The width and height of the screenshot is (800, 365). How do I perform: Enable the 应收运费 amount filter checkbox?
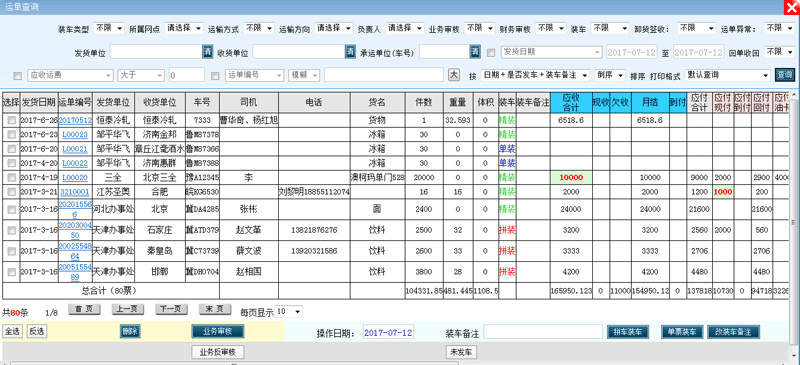click(17, 76)
